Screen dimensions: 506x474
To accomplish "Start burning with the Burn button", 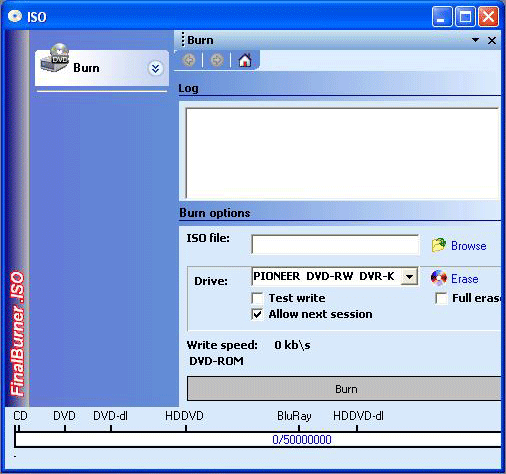I will pyautogui.click(x=344, y=389).
